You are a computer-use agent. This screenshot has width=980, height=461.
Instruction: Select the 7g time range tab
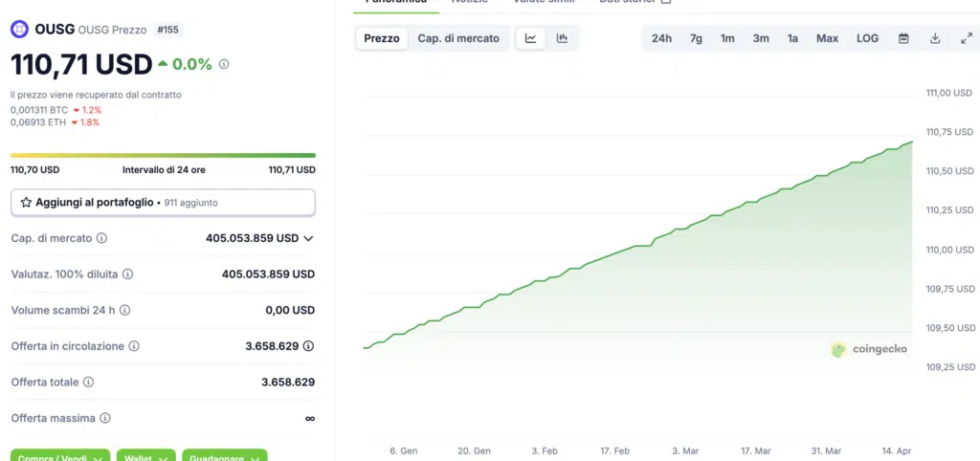pos(696,38)
